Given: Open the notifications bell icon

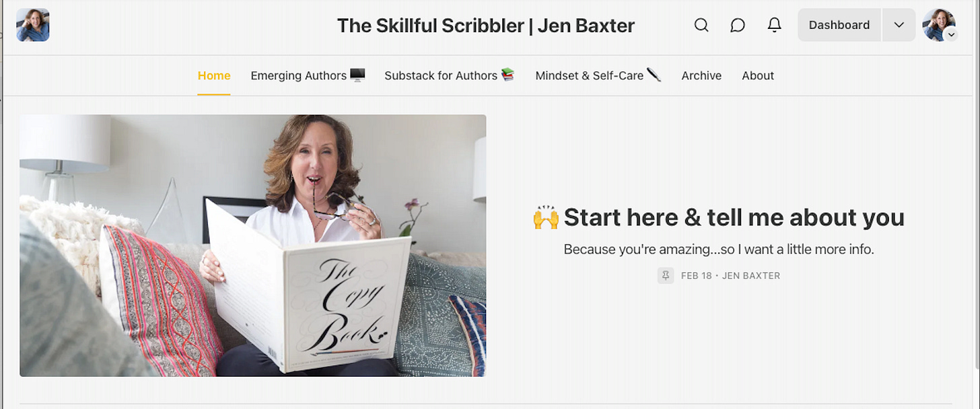Looking at the screenshot, I should 775,25.
